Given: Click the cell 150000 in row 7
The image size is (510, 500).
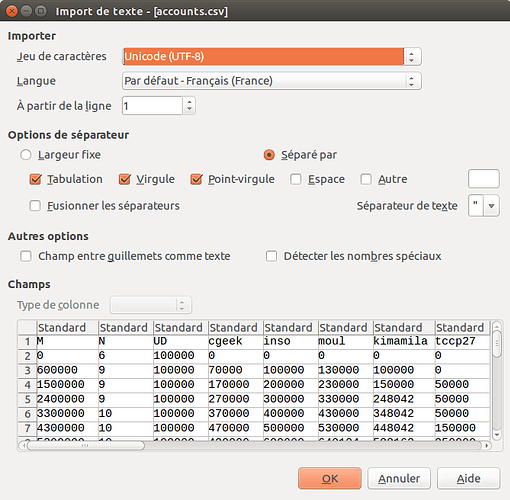Looking at the screenshot, I should (x=462, y=428).
